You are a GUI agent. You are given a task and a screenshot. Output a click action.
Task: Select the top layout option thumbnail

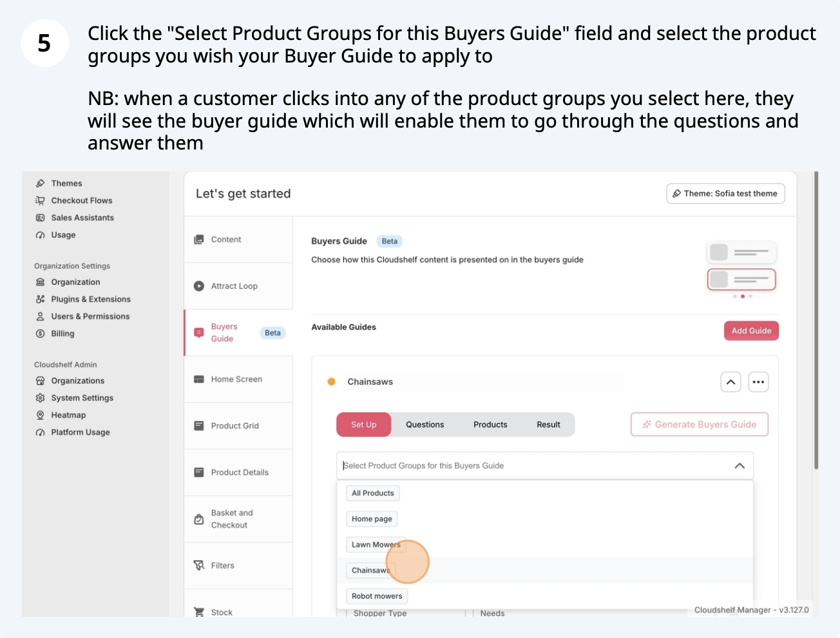[741, 252]
